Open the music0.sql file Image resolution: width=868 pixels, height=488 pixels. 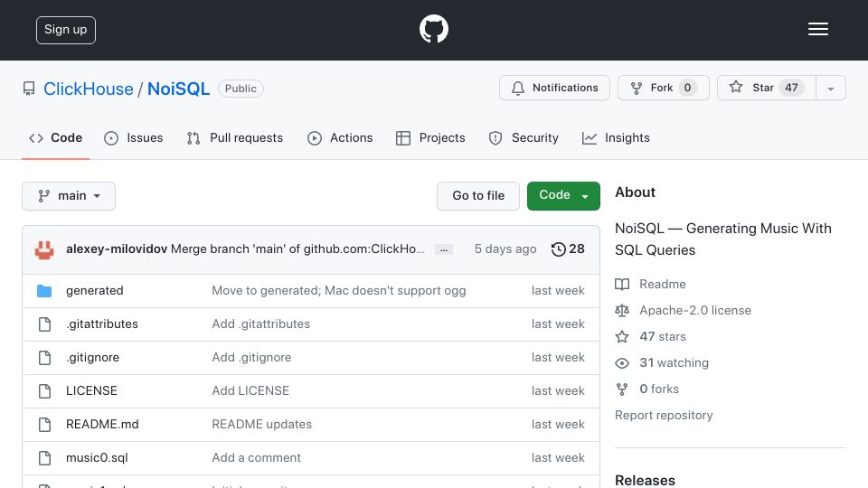pos(97,457)
